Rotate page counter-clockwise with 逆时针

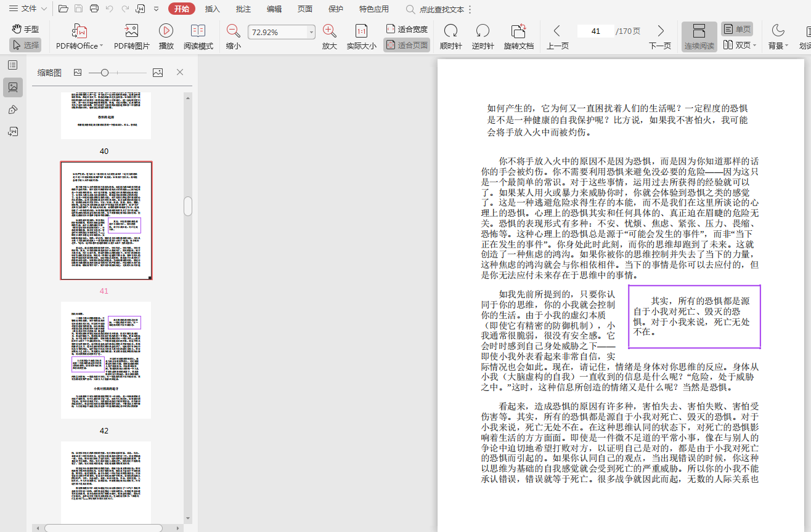483,31
